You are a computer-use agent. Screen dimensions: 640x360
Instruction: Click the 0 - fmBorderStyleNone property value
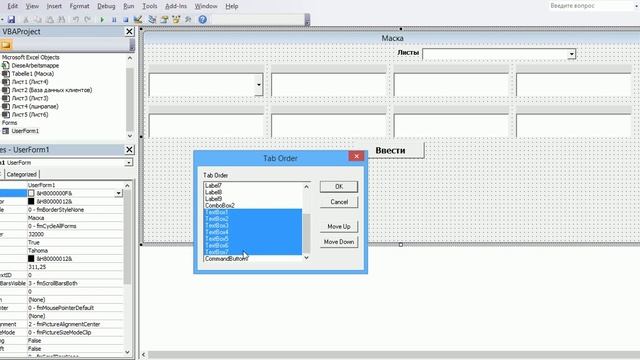point(75,210)
